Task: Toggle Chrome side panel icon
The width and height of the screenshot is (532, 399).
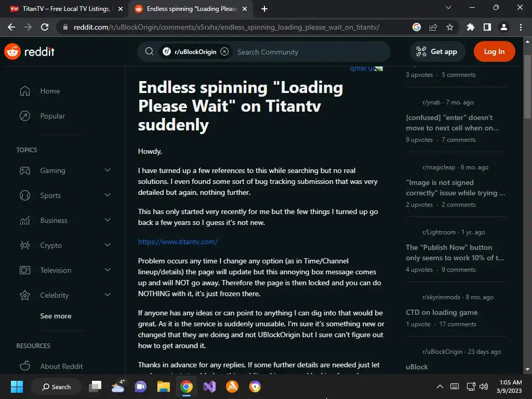Action: (487, 27)
